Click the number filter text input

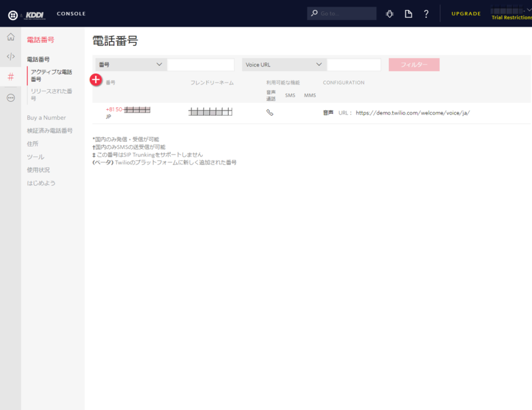coord(201,65)
